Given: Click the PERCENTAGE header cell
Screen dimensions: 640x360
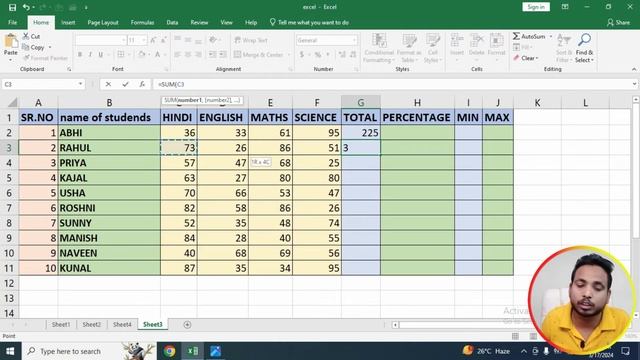Looking at the screenshot, I should tap(417, 118).
